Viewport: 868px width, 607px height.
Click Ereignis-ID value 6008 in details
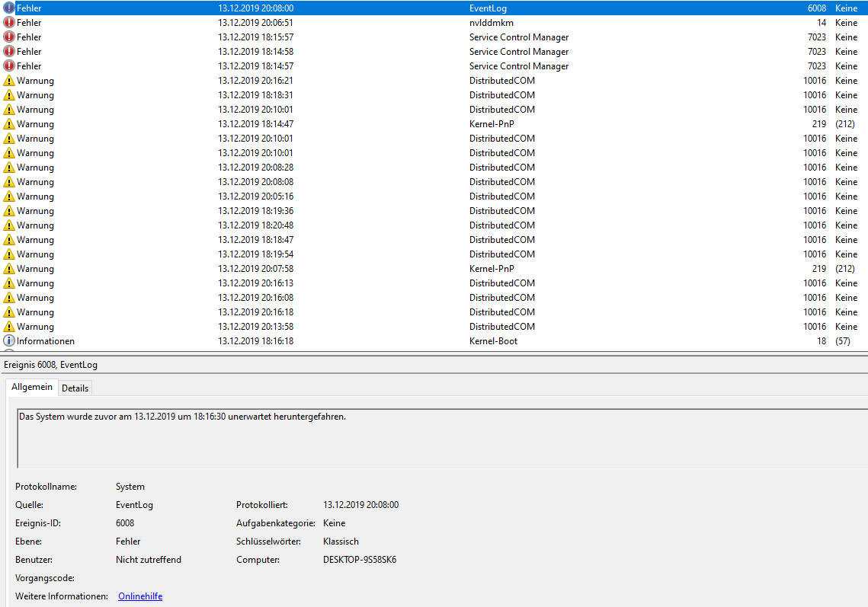(124, 523)
